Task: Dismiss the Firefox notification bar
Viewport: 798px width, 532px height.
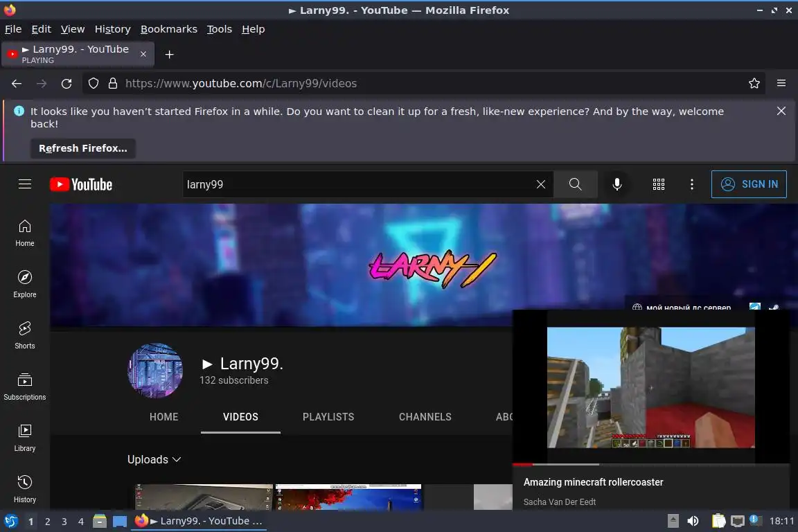Action: (781, 111)
